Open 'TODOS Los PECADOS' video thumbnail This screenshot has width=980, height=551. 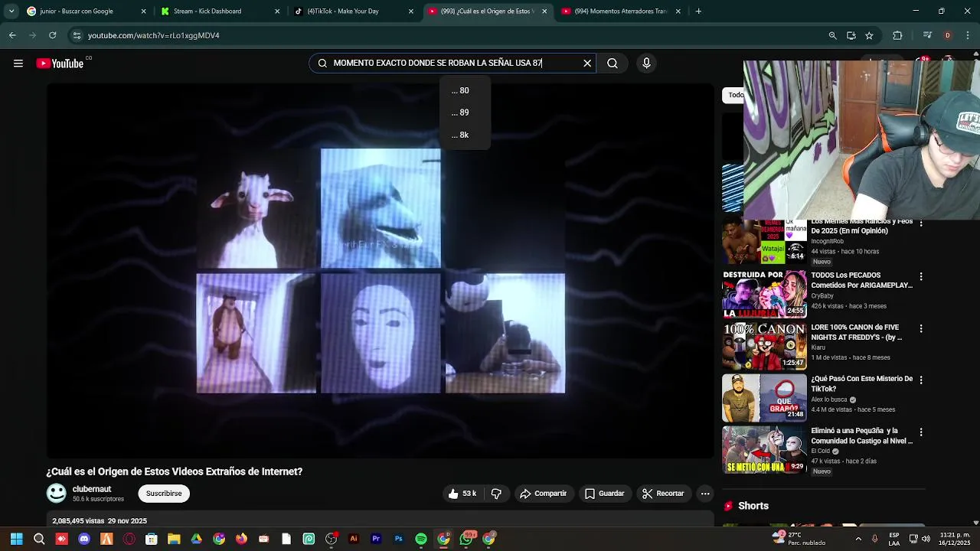(764, 294)
